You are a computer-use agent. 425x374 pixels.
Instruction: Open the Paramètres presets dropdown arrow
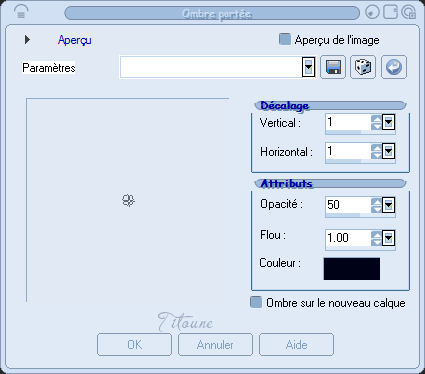coord(308,67)
